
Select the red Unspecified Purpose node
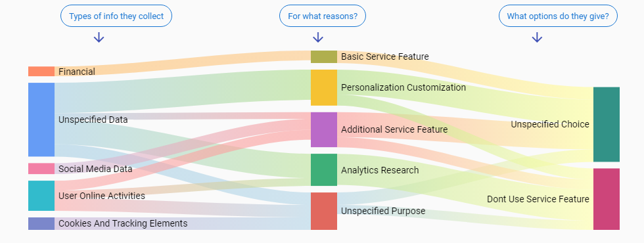[323, 211]
